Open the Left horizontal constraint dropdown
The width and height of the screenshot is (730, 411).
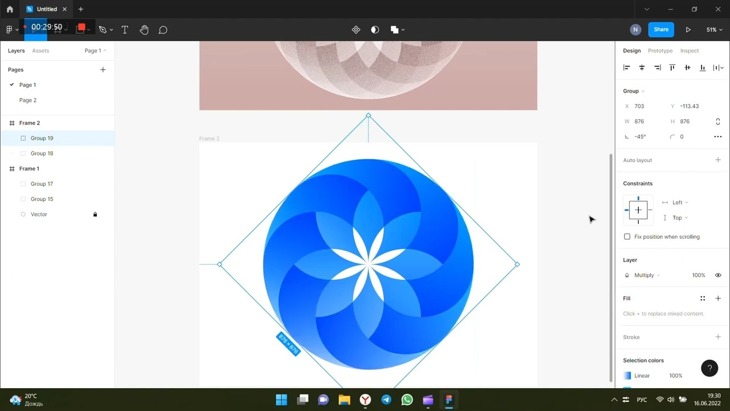click(679, 202)
